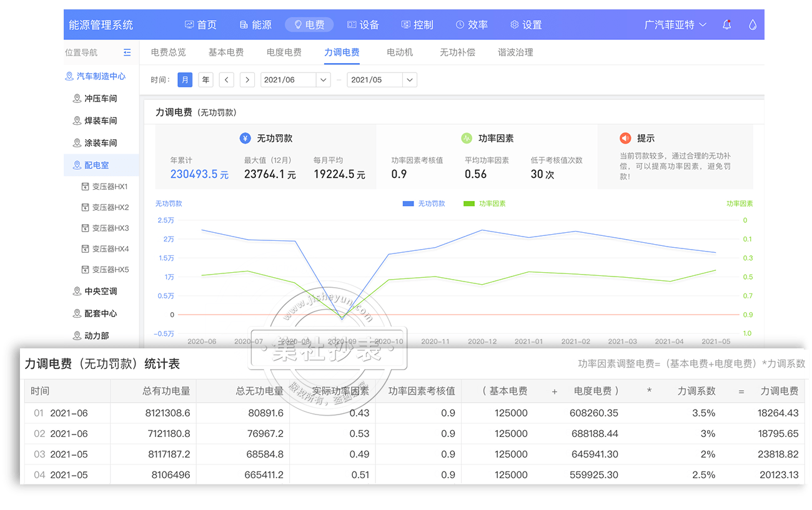Click the water drop icon in header
The image size is (812, 510).
(753, 25)
